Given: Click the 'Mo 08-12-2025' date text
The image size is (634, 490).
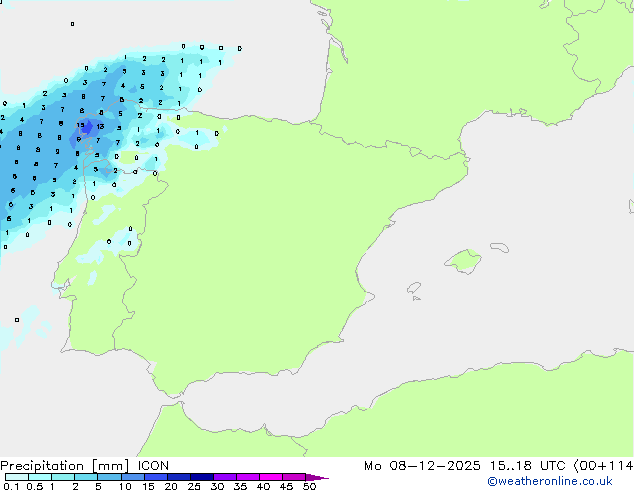Looking at the screenshot, I should pyautogui.click(x=422, y=466).
